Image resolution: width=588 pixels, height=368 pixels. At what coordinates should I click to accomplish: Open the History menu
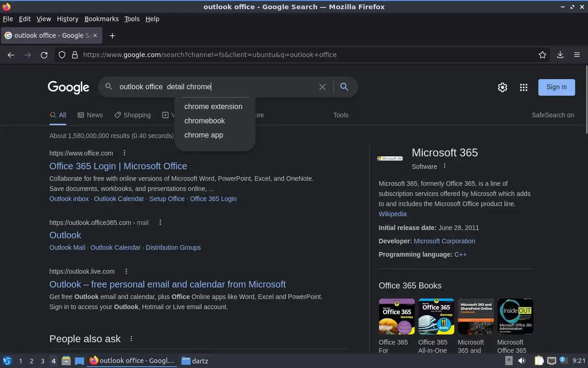pyautogui.click(x=68, y=19)
